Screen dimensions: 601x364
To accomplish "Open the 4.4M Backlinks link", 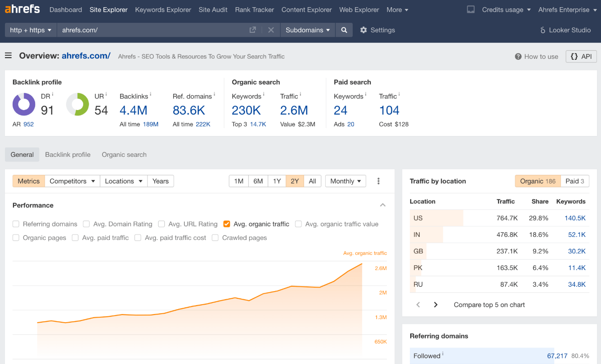I will pos(134,110).
